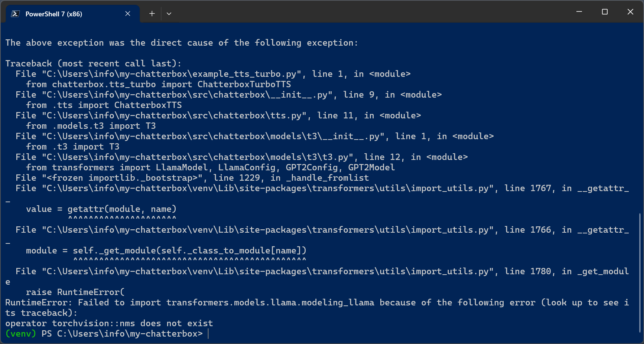The image size is (644, 344).
Task: Click the empty title bar area beside the tabs
Action: pyautogui.click(x=371, y=12)
